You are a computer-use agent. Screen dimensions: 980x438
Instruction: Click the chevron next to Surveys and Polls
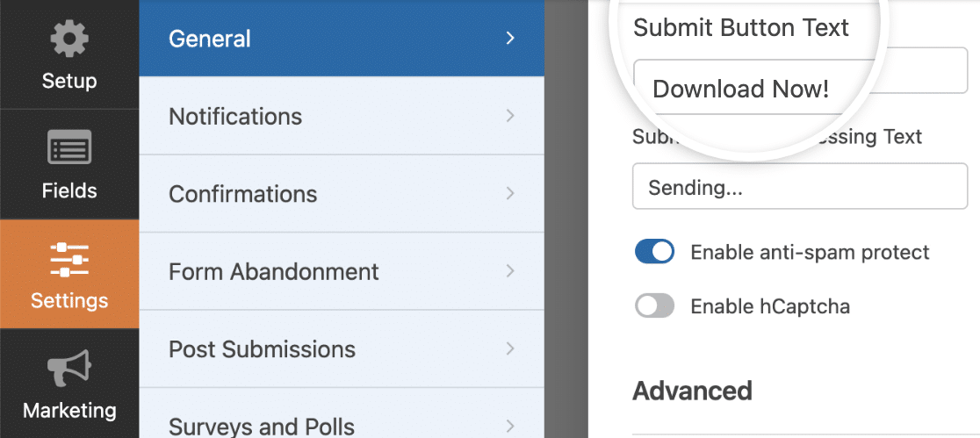click(x=510, y=426)
